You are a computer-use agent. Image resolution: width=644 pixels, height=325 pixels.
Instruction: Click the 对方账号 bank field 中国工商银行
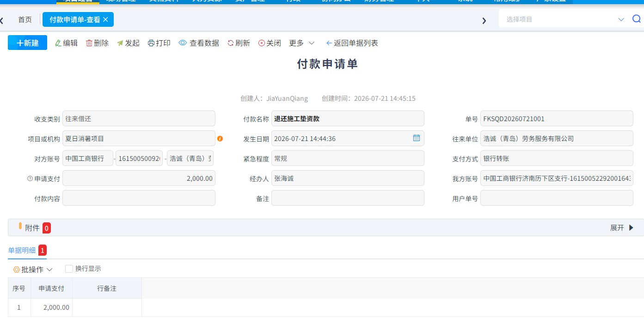click(87, 158)
